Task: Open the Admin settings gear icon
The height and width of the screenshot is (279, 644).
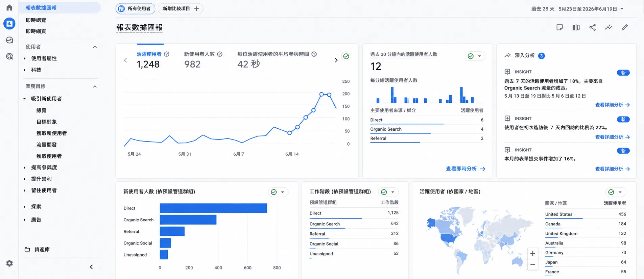Action: pos(9,263)
